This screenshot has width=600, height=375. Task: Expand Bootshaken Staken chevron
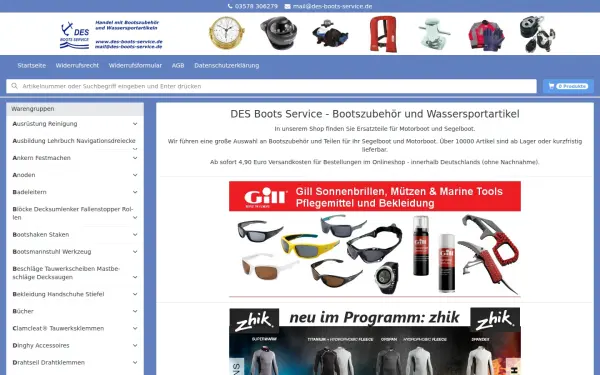pos(135,235)
